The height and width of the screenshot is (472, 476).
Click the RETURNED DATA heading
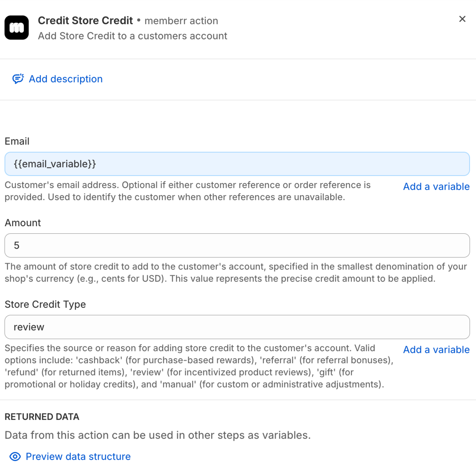coord(42,417)
